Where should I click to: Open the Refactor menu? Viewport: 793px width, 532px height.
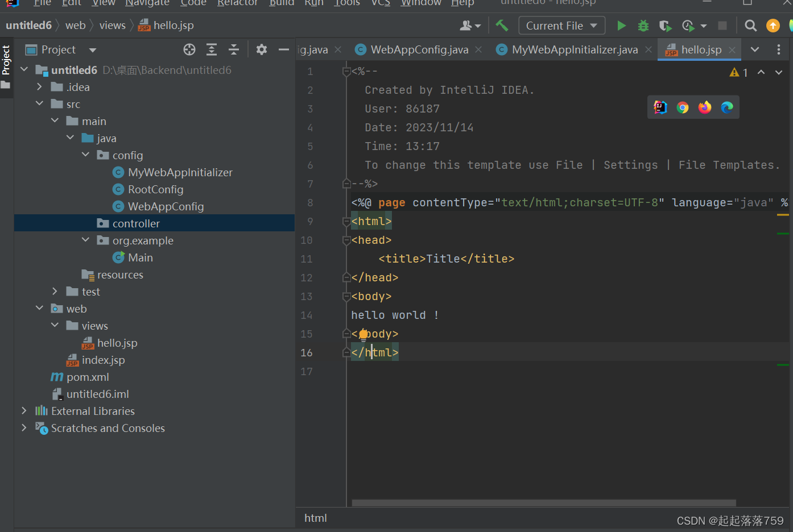point(237,3)
